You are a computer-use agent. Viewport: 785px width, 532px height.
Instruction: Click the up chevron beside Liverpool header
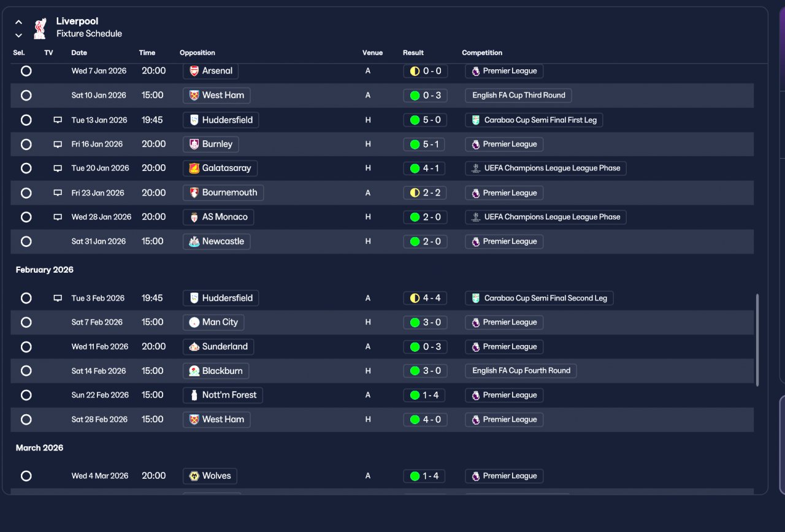(x=18, y=22)
